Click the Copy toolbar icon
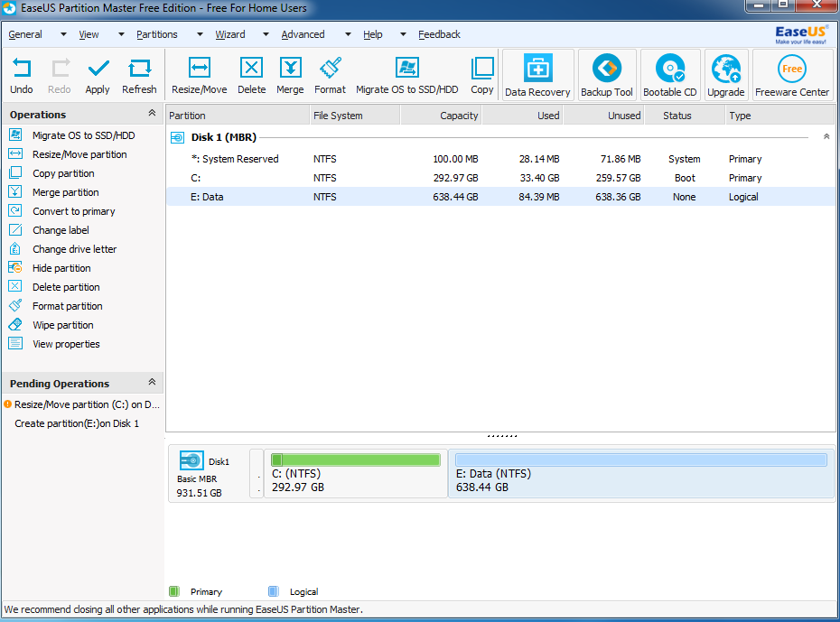Image resolution: width=840 pixels, height=622 pixels. coord(482,68)
